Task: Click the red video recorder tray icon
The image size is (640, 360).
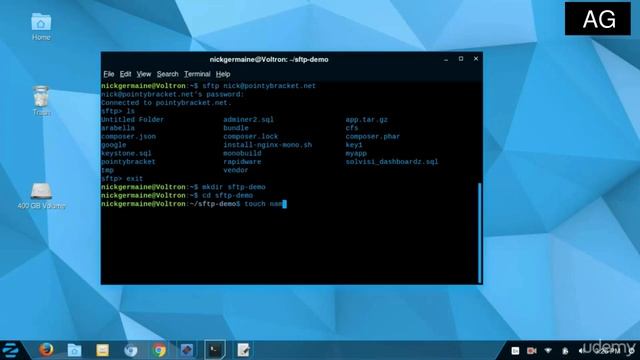Action: click(x=531, y=351)
